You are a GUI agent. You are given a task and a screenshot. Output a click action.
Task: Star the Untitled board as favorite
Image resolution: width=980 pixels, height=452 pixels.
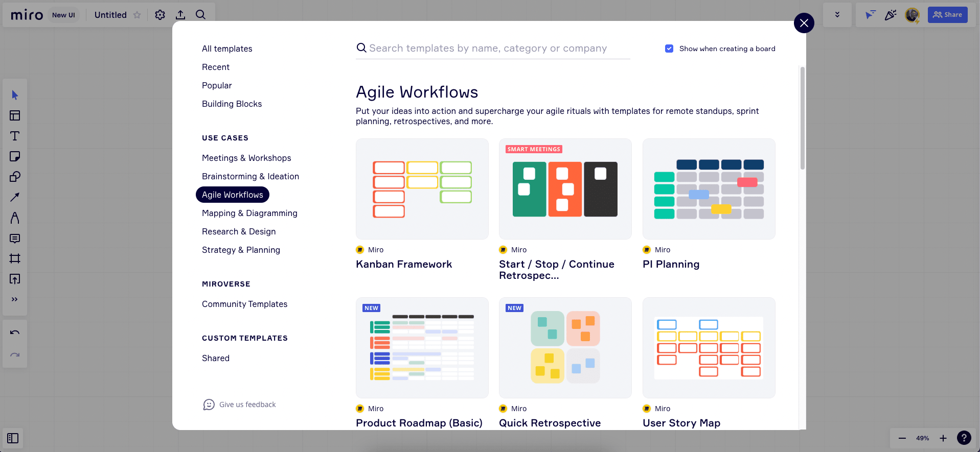[x=137, y=15]
